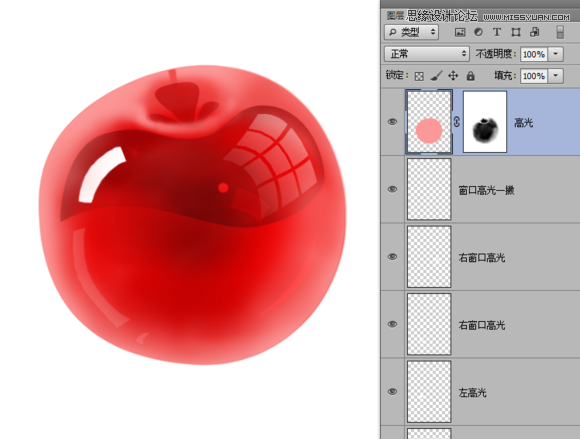
Task: Filter layers by adjustment layer type
Action: (x=478, y=33)
